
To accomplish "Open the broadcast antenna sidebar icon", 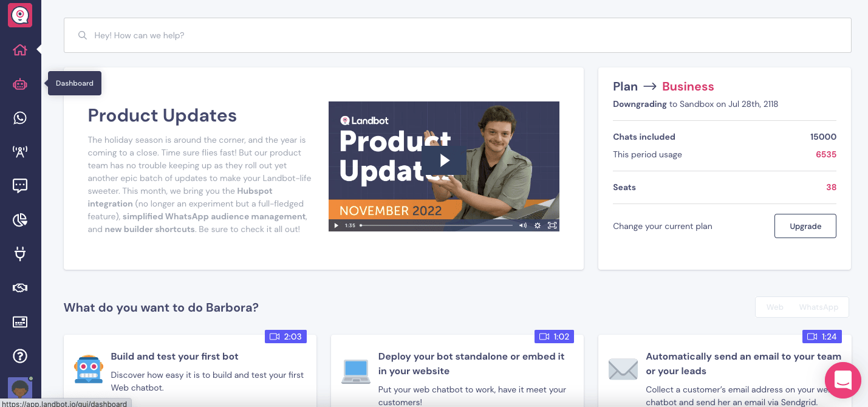I will [20, 152].
